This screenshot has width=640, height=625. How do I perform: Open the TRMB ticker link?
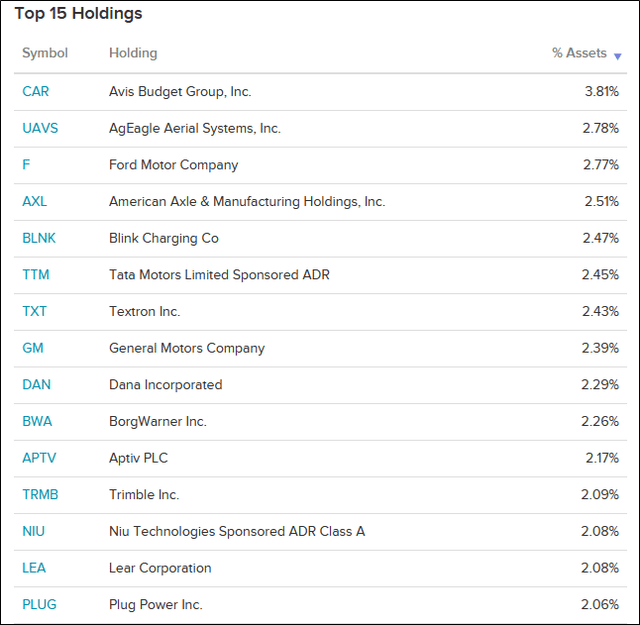point(38,495)
